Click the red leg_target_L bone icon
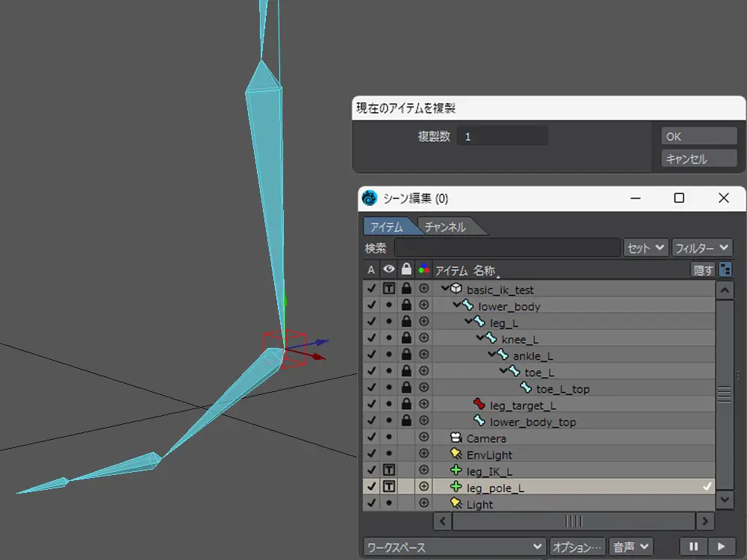Viewport: 747px width, 560px height. click(x=480, y=405)
